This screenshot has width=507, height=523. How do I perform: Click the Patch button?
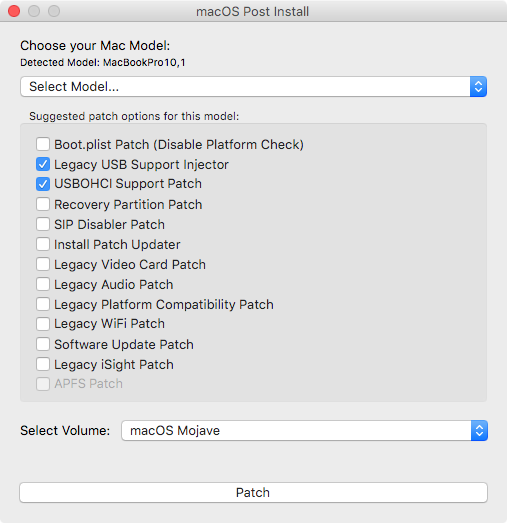coord(254,492)
